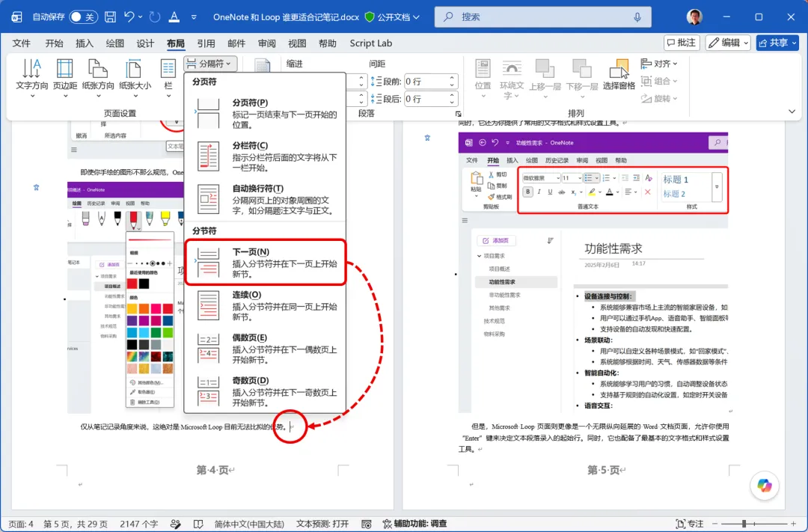Open the 旋转 rotate dropdown
The image size is (808, 532).
(x=659, y=98)
